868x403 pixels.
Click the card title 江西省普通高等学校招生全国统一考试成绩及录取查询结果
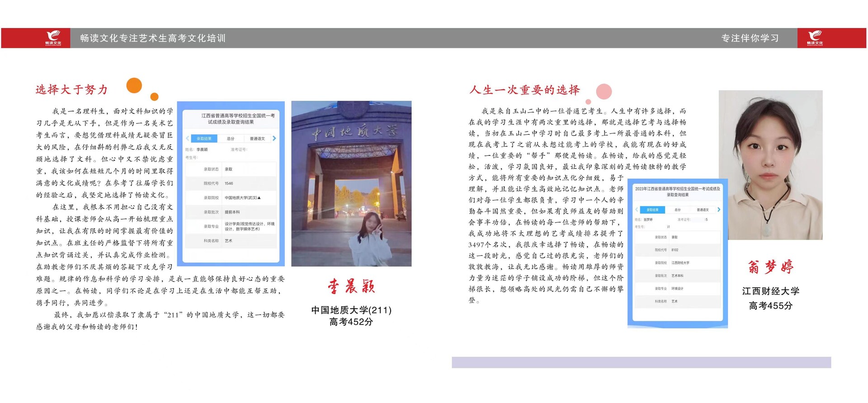[x=238, y=119]
